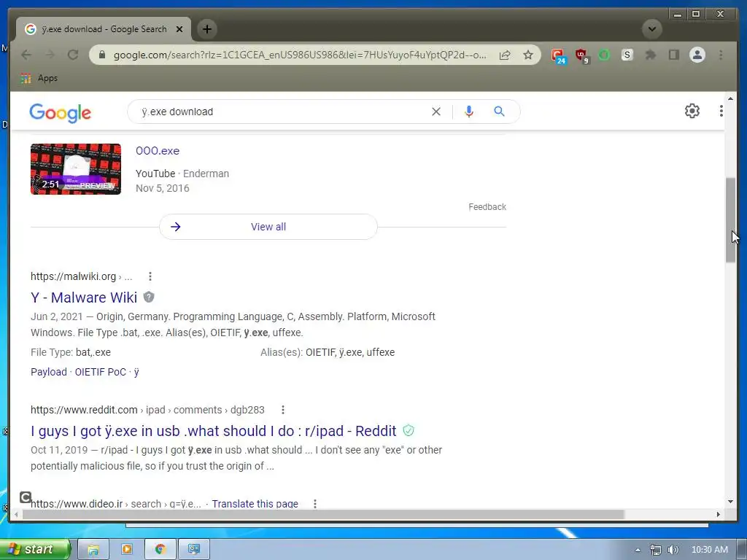Click into the Google search field
The width and height of the screenshot is (747, 560).
click(x=281, y=112)
